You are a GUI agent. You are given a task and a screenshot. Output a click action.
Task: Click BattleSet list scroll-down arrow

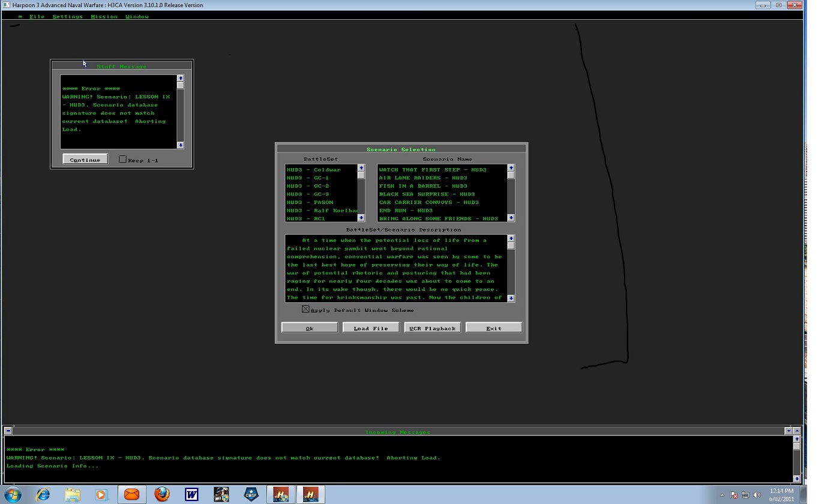point(361,218)
